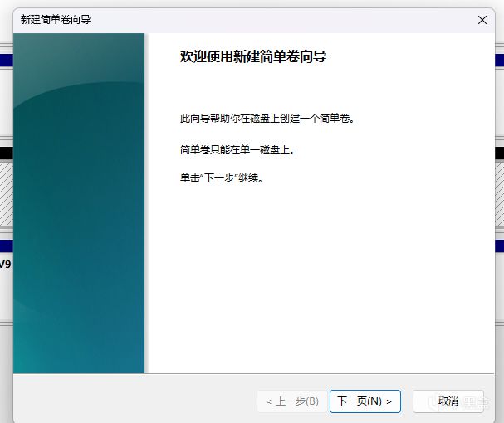504x423 pixels.
Task: Click the 取消 button to cancel the wizard
Action: point(448,401)
